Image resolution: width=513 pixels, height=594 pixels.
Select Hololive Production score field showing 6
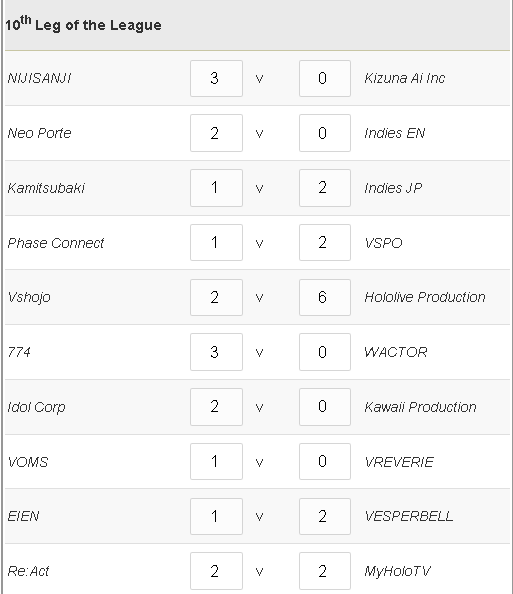tap(325, 297)
